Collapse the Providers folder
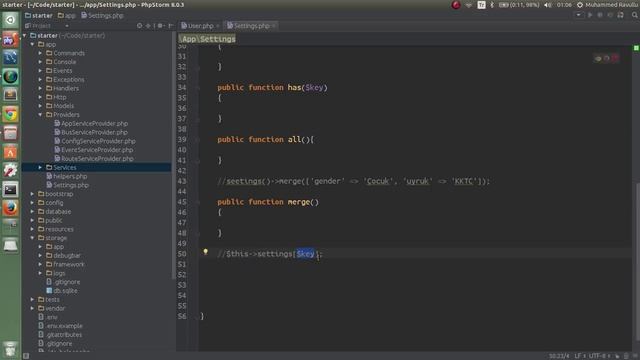 [40, 115]
